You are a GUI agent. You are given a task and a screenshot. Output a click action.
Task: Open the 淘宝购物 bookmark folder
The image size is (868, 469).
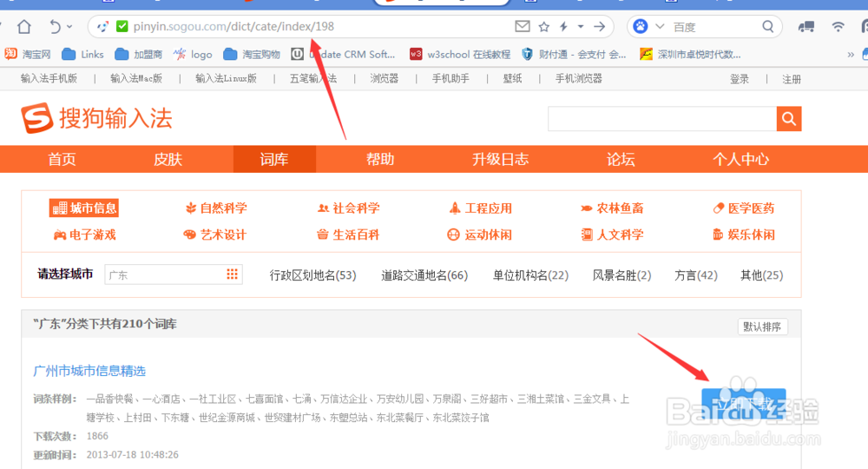pyautogui.click(x=252, y=54)
